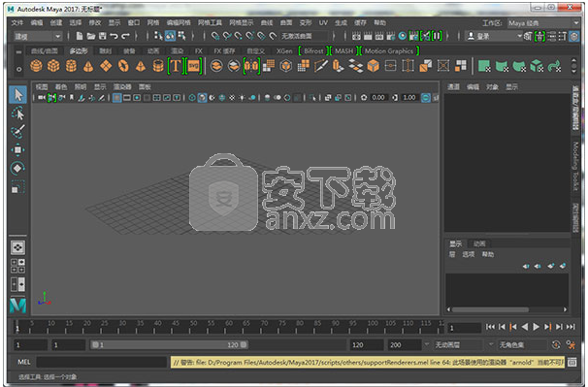Image resolution: width=588 pixels, height=387 pixels.
Task: Click the Save scene disk icon
Action: pos(103,36)
